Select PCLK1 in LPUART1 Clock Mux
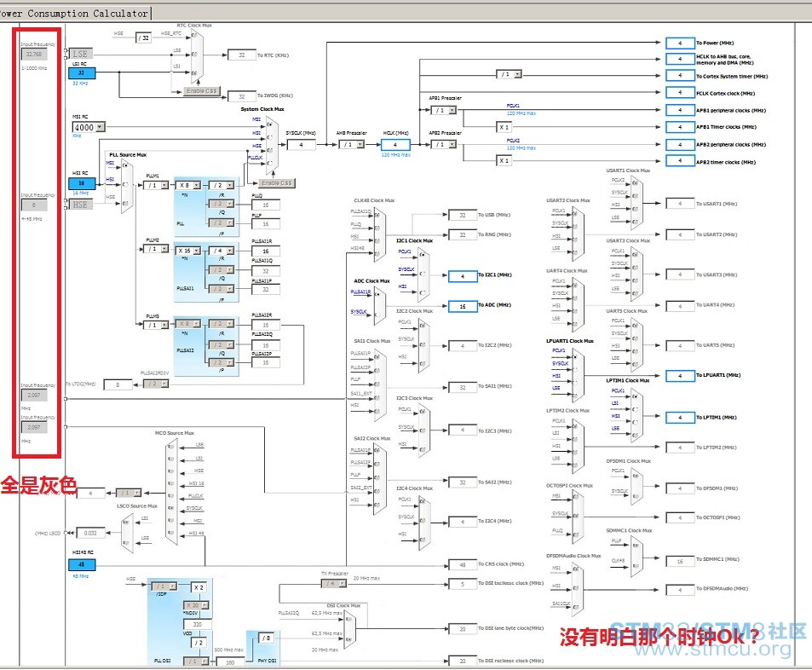The width and height of the screenshot is (812, 670). click(x=575, y=357)
